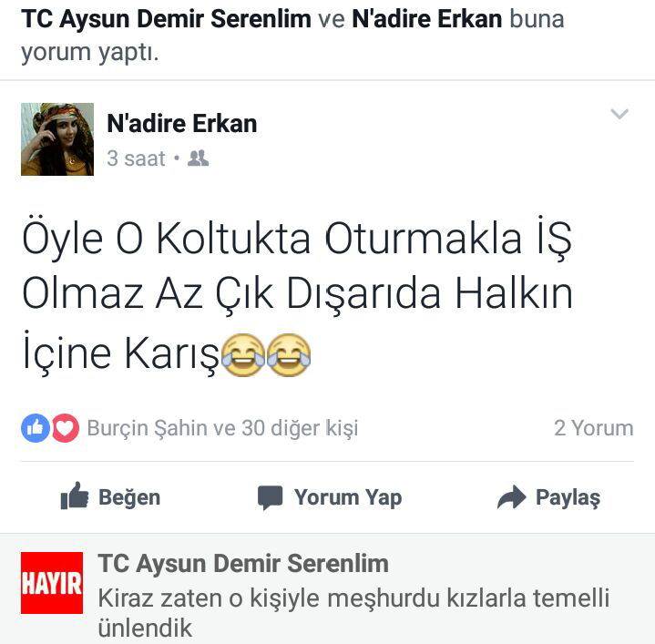Image resolution: width=655 pixels, height=644 pixels.
Task: Tap the Paylaş button label
Action: pos(568,497)
